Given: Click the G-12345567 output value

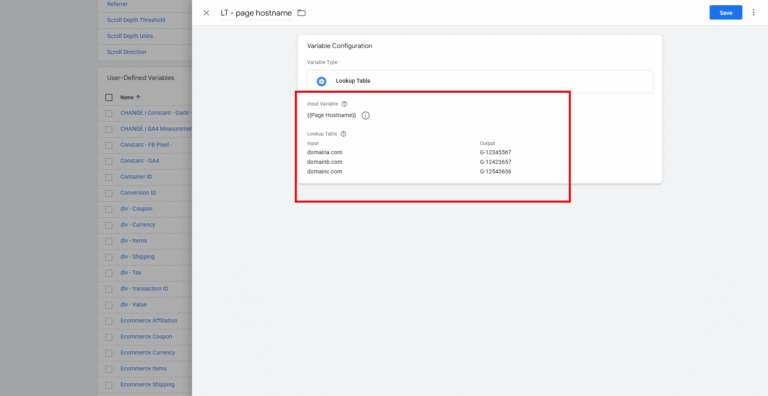Looking at the screenshot, I should [x=496, y=152].
